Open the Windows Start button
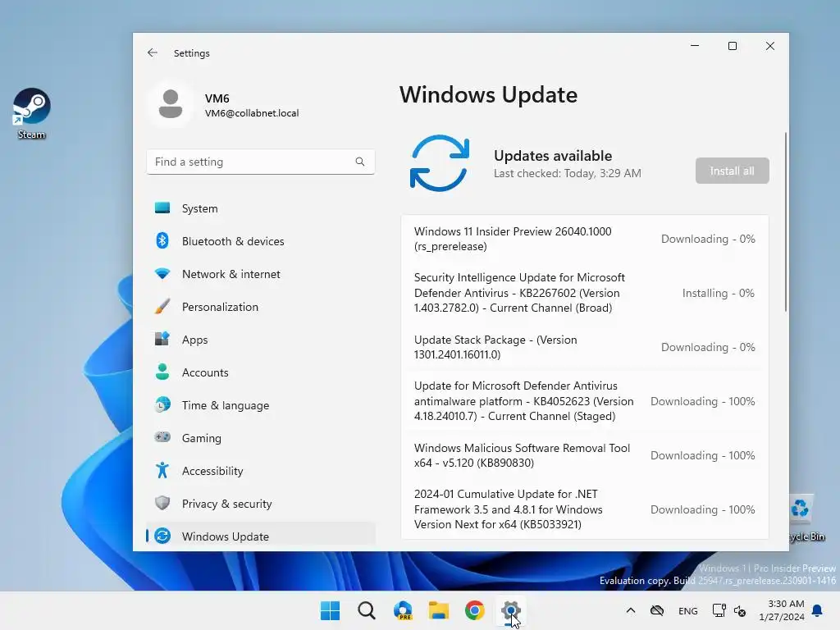This screenshot has height=630, width=840. (330, 610)
